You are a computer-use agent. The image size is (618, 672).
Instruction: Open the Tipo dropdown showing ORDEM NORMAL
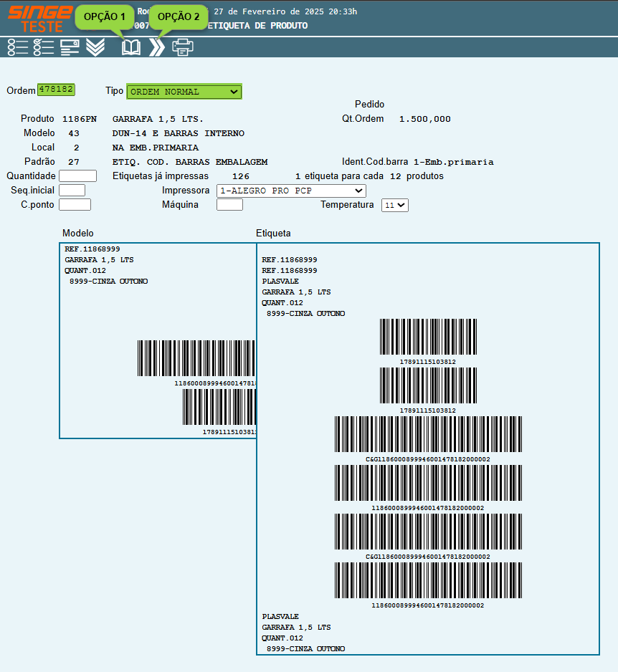(x=184, y=92)
